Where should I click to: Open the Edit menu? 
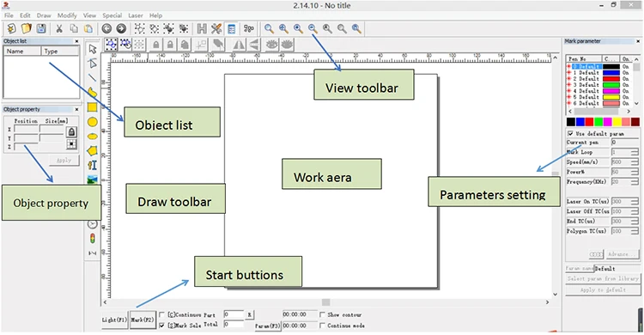point(25,15)
